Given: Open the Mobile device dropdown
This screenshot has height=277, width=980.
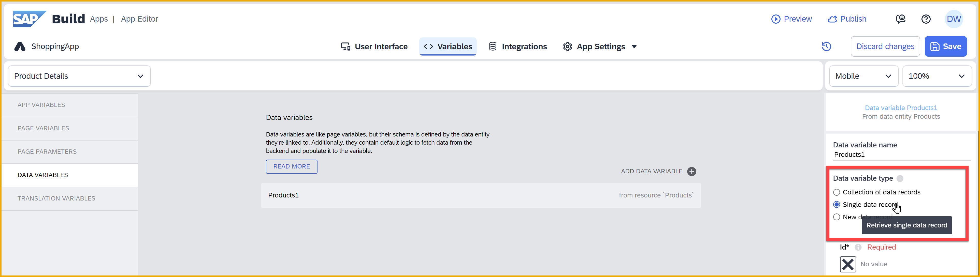Looking at the screenshot, I should point(863,76).
